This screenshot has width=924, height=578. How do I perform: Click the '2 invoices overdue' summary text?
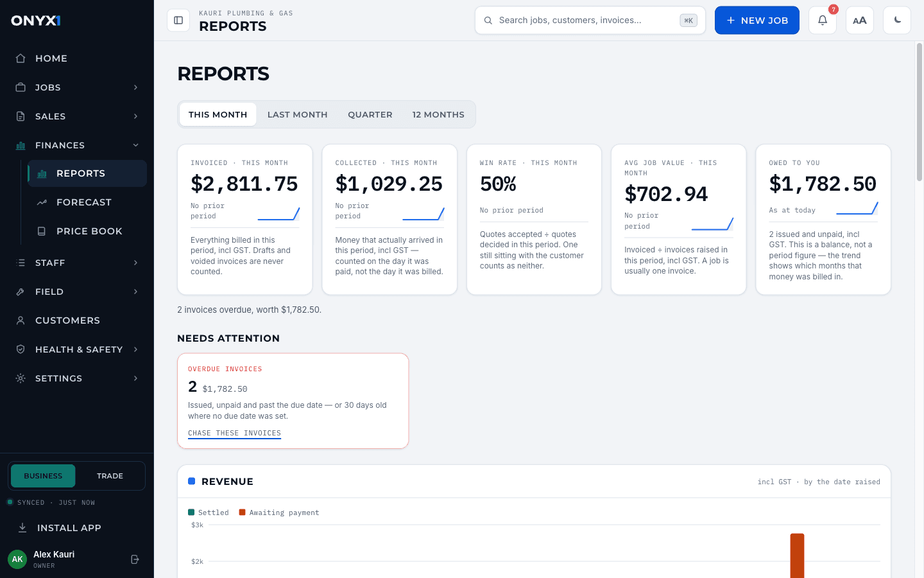click(249, 310)
